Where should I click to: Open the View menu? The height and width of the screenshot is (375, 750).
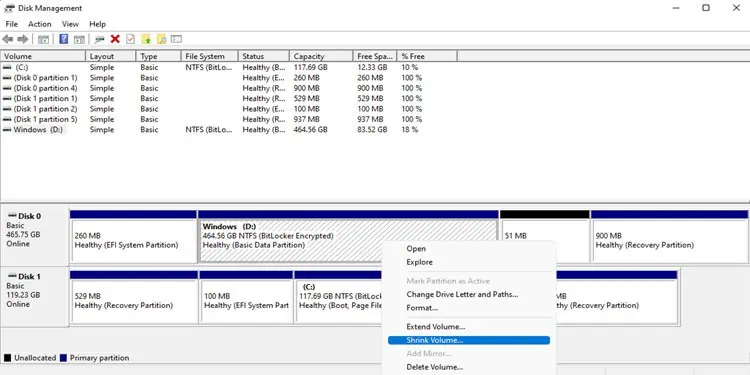(x=70, y=24)
